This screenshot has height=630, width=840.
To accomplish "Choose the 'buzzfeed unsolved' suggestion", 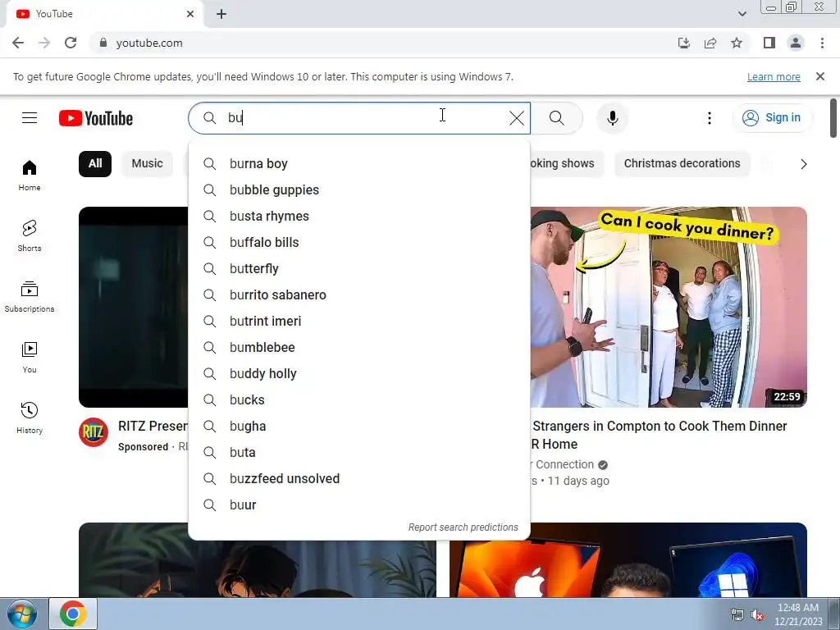I will [x=359, y=478].
